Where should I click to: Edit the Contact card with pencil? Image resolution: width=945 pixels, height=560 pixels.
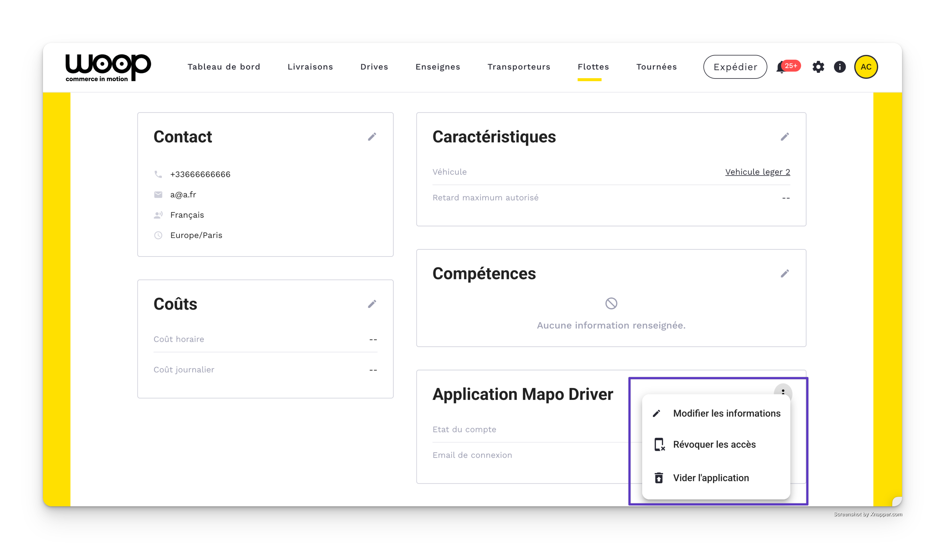coord(372,137)
